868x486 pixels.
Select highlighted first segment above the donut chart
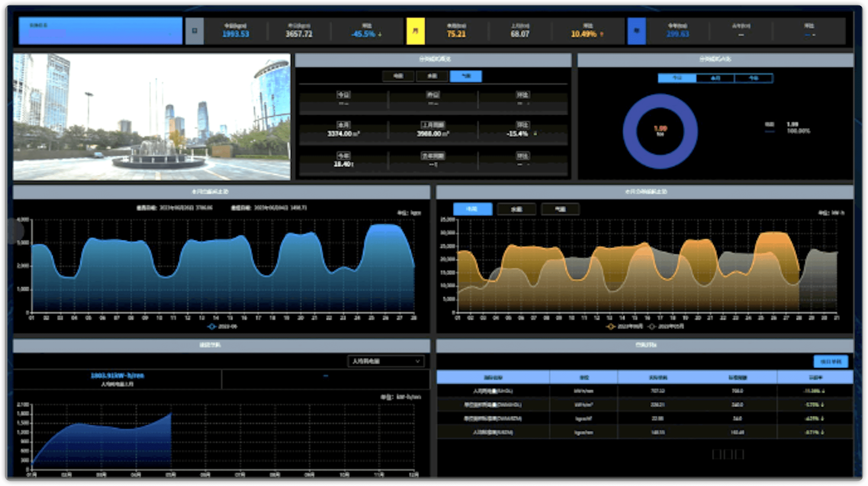click(x=677, y=78)
